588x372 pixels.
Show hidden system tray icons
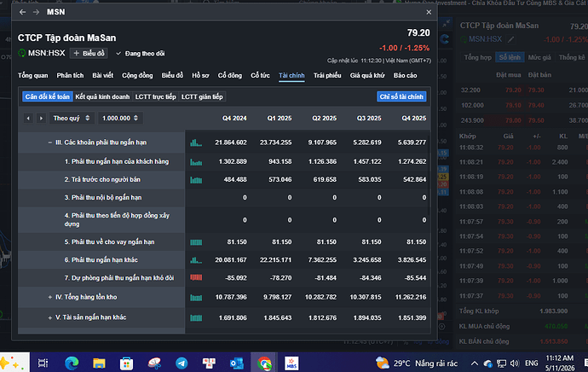[x=474, y=363]
